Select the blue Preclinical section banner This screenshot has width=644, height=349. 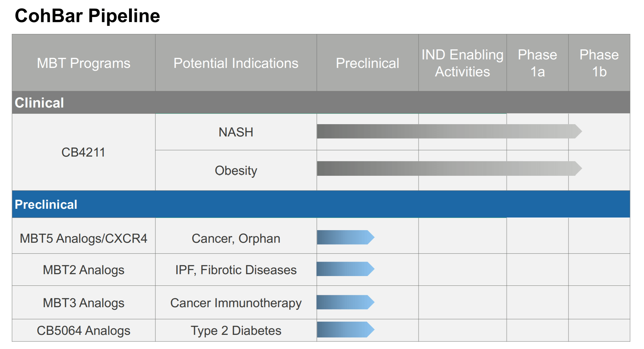coord(321,204)
